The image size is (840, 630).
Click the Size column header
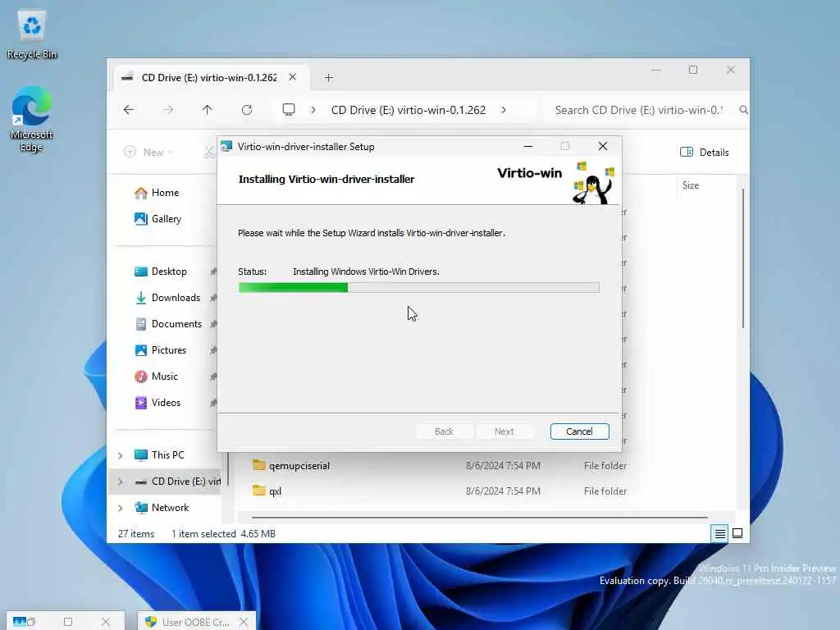point(691,185)
